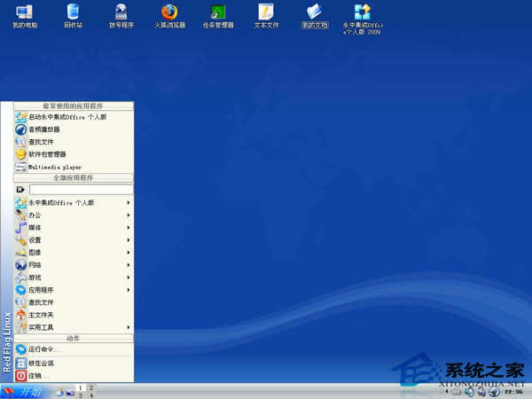Open 主文件夹 home folder entry
This screenshot has height=399, width=532.
click(74, 315)
